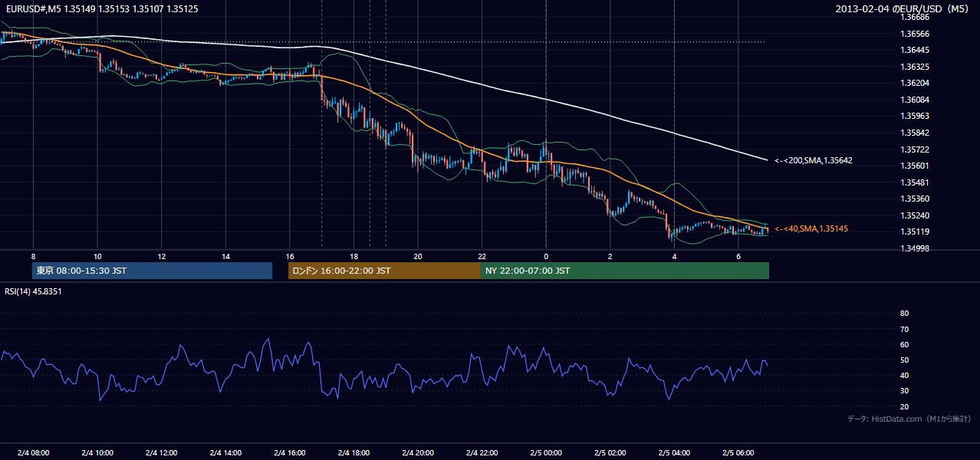Viewport: 980px width, 460px height.
Task: Click RSI scale label 50
Action: coord(904,360)
